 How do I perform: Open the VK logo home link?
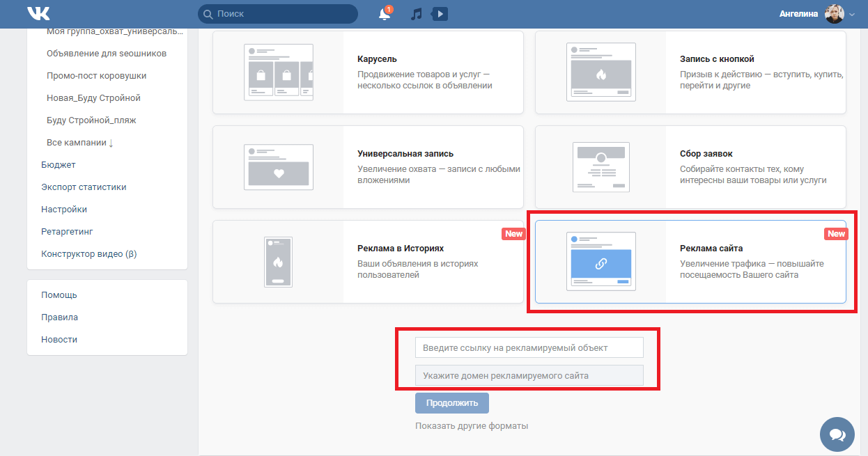click(38, 13)
